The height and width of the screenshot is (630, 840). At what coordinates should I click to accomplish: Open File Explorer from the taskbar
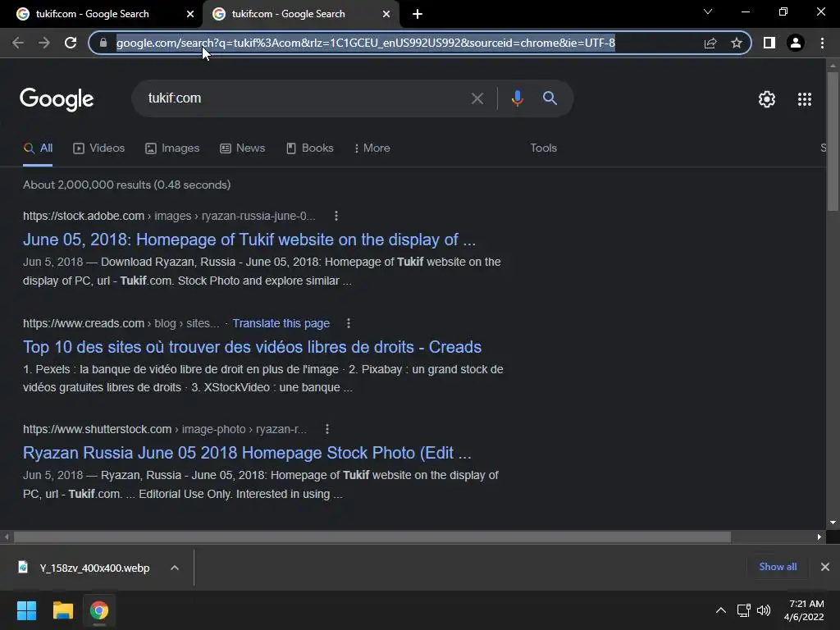(x=62, y=610)
